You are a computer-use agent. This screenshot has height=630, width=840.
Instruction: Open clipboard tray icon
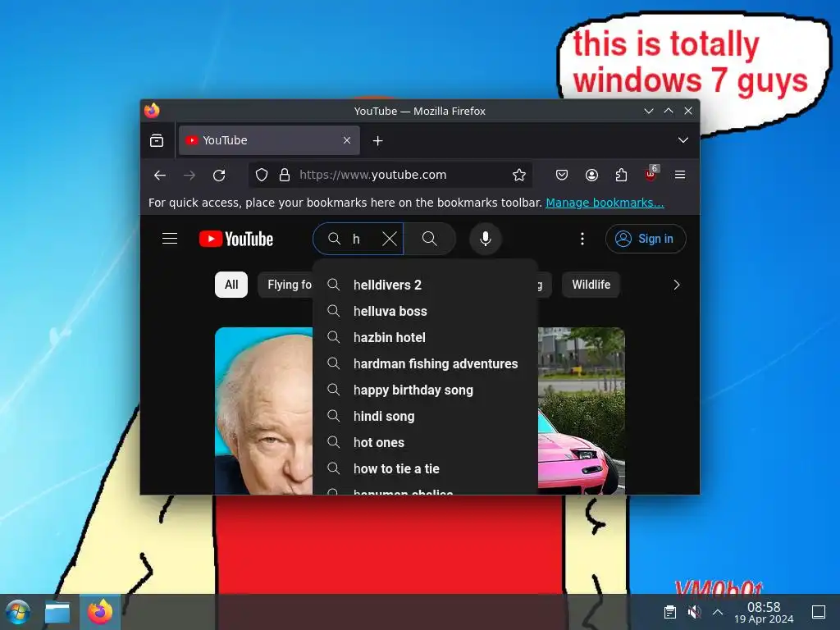point(669,612)
